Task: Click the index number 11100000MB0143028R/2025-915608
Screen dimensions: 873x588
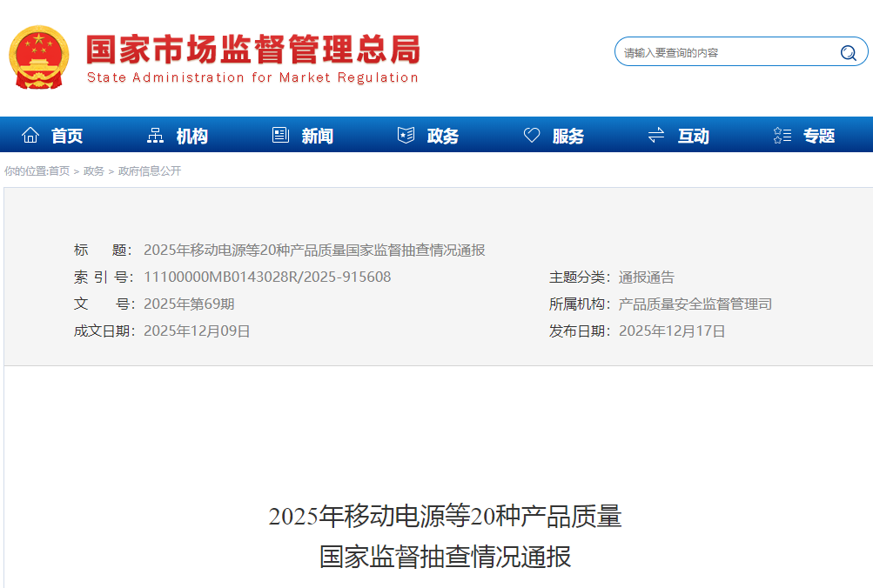Action: (267, 277)
